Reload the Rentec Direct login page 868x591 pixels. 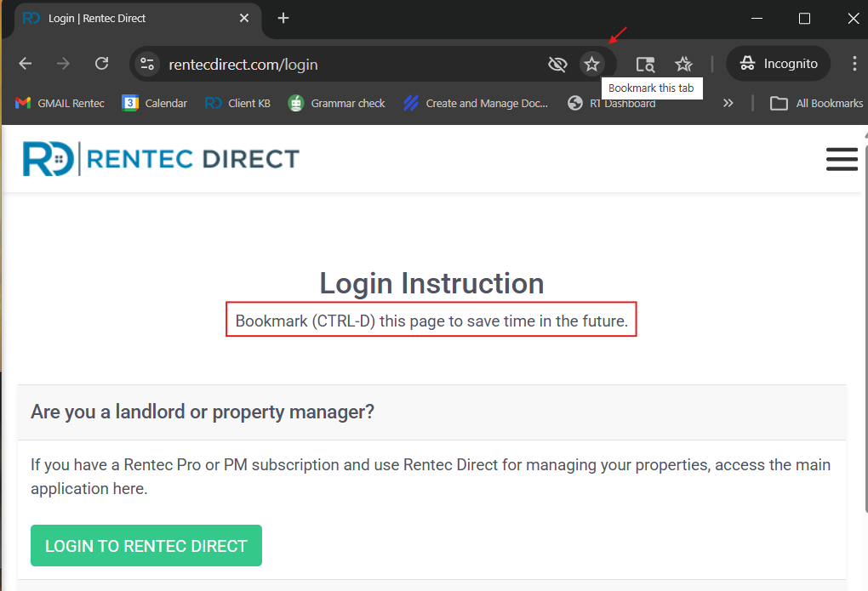[x=102, y=64]
